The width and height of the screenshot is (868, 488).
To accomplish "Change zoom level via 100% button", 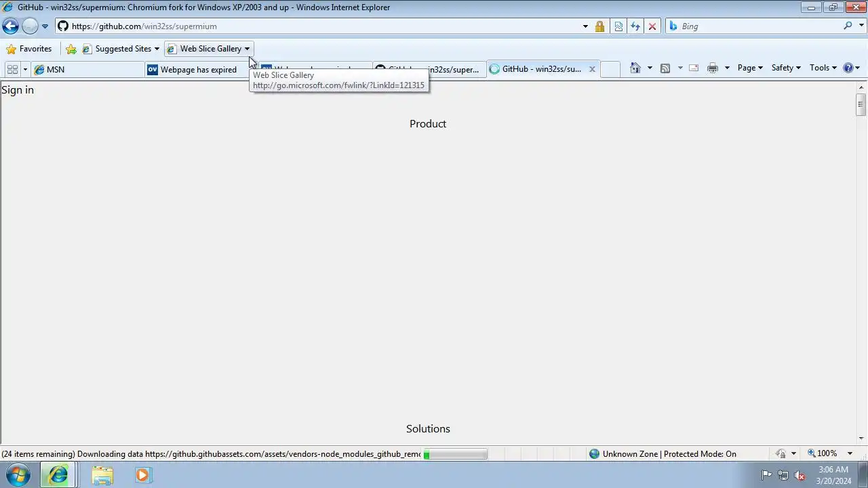I will pyautogui.click(x=822, y=453).
